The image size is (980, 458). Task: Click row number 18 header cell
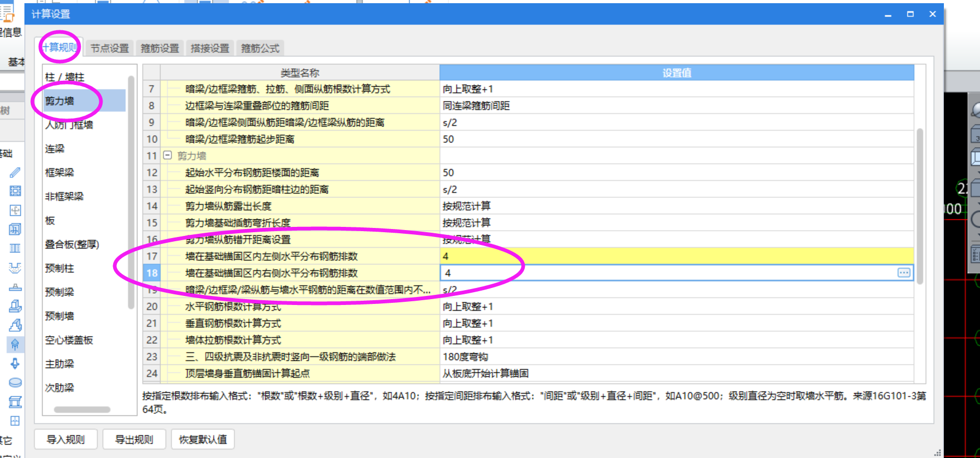pos(152,273)
